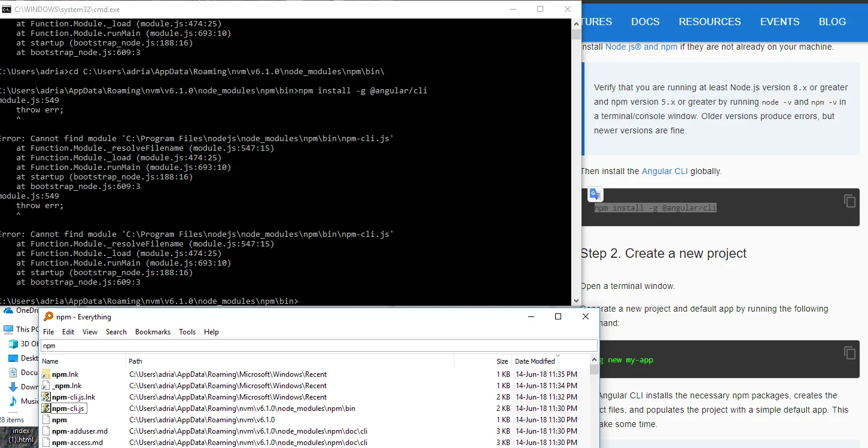Select the npm-cli.js.lnk file name
868x448 pixels.
point(74,397)
